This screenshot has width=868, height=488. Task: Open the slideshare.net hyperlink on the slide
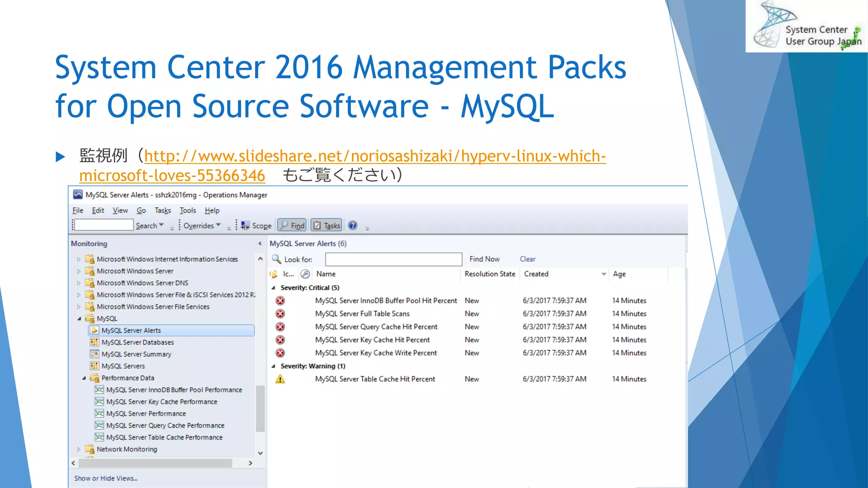pos(342,166)
